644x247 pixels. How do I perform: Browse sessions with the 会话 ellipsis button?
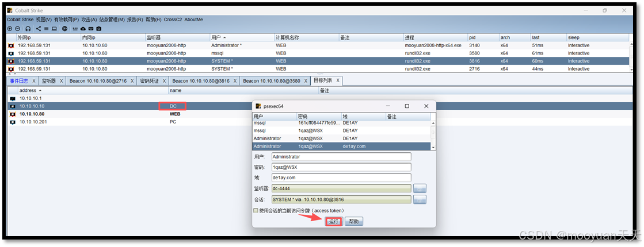coord(420,199)
